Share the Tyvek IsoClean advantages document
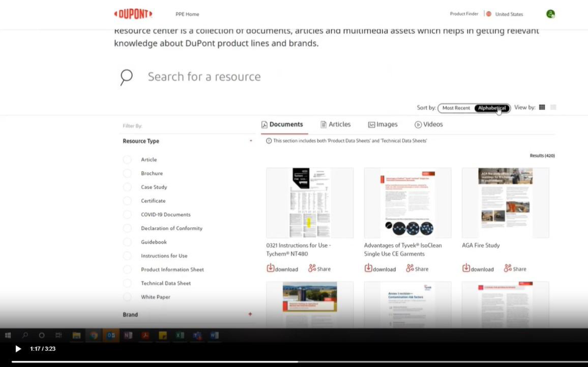Image resolution: width=588 pixels, height=367 pixels. 417,269
